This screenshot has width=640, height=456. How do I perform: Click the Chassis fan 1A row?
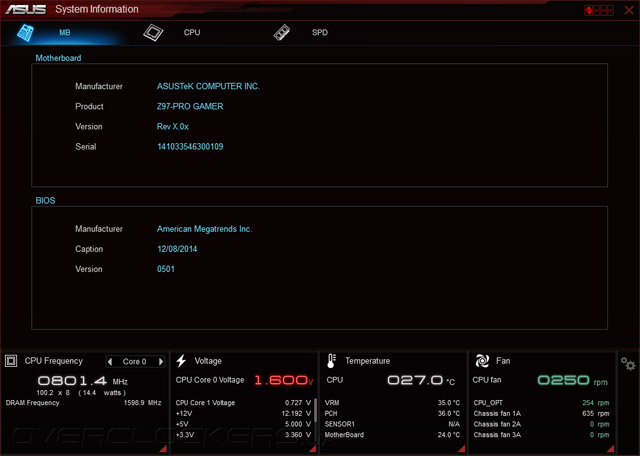pos(541,414)
